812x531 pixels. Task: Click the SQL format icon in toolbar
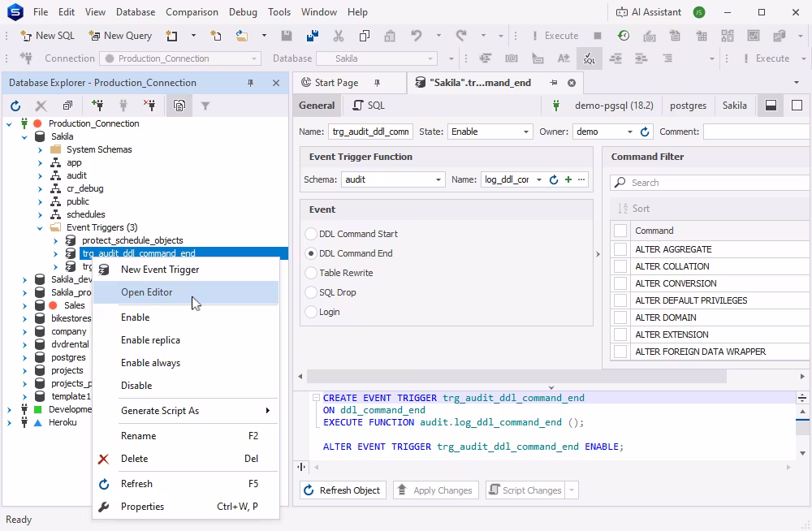(x=590, y=58)
